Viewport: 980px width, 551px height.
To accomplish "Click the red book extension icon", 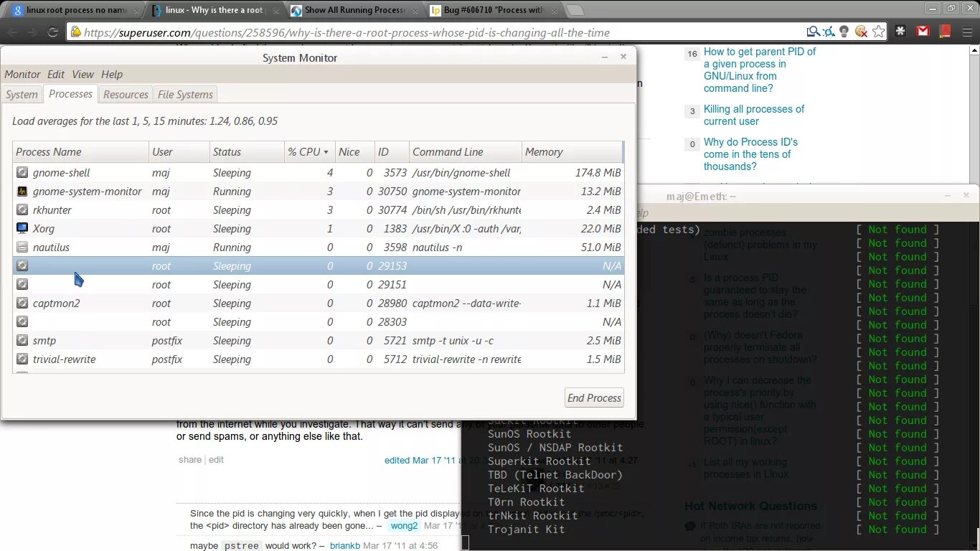I will 945,32.
